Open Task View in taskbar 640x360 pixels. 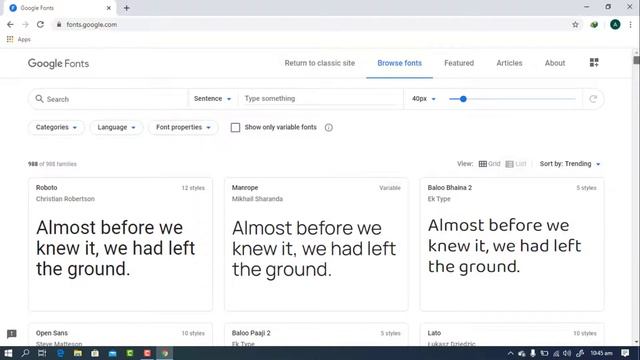point(42,353)
